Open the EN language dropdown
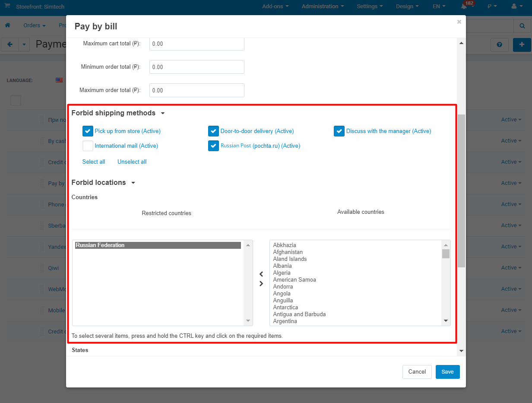The image size is (532, 403). tap(439, 6)
